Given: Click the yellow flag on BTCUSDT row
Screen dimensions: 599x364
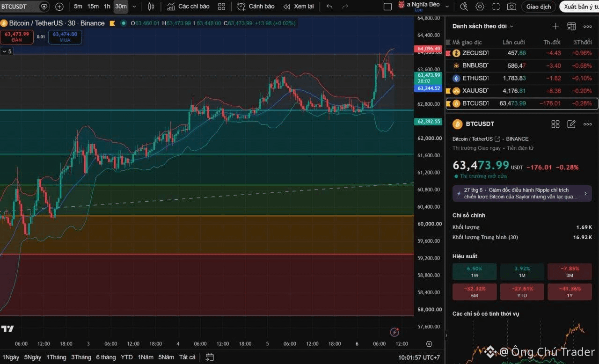Looking at the screenshot, I should tap(448, 103).
